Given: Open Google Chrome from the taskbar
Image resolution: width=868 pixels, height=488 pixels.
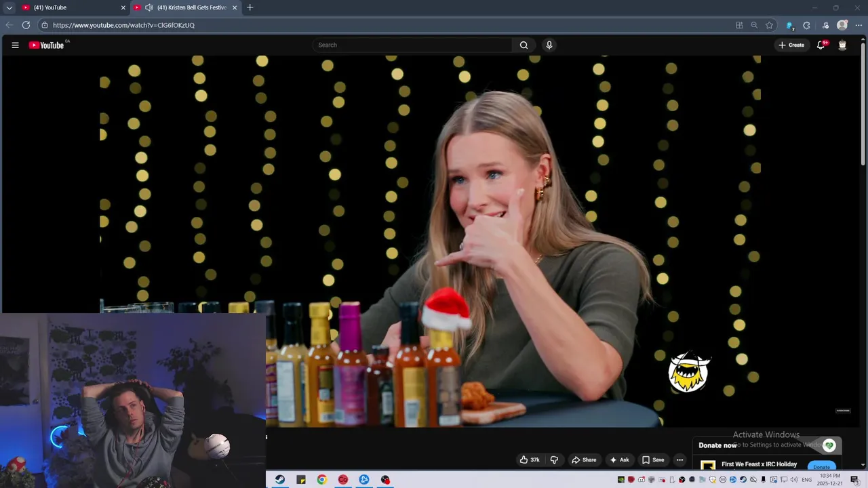Looking at the screenshot, I should (x=322, y=480).
